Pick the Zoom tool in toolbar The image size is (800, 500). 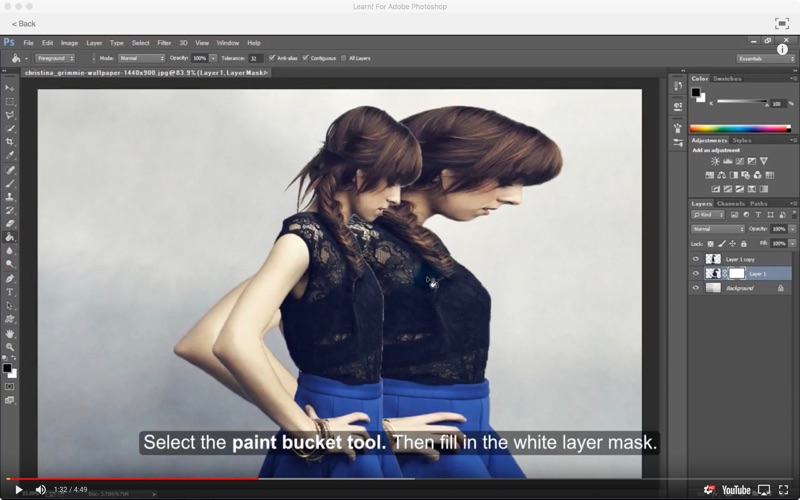10,347
